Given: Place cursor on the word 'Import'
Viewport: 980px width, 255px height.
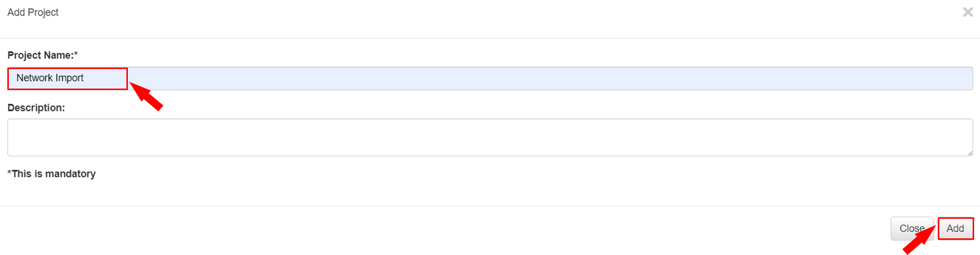Looking at the screenshot, I should click(69, 78).
